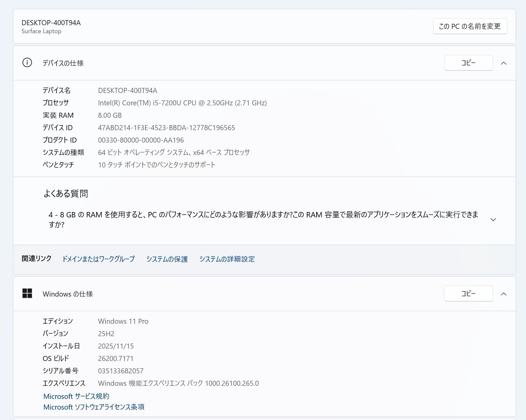
Task: Click the デバイス ID value text
Action: (166, 128)
